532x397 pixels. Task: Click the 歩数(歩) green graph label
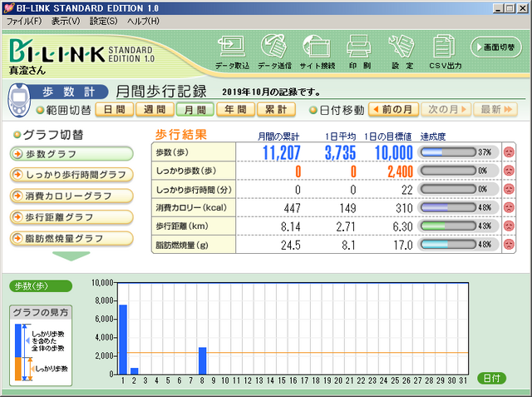coord(41,286)
